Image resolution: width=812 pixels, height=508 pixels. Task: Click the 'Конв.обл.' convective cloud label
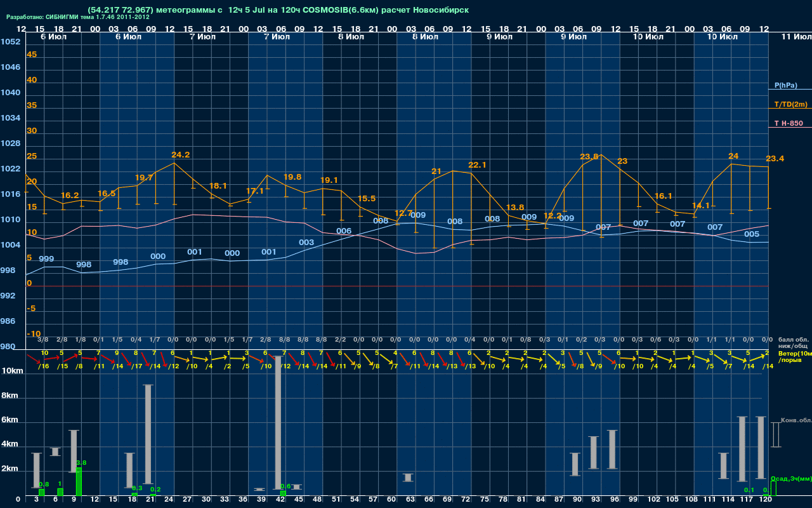(x=796, y=420)
